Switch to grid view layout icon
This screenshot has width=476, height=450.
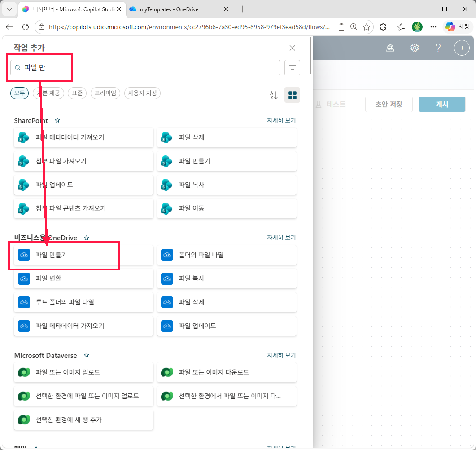pos(292,95)
